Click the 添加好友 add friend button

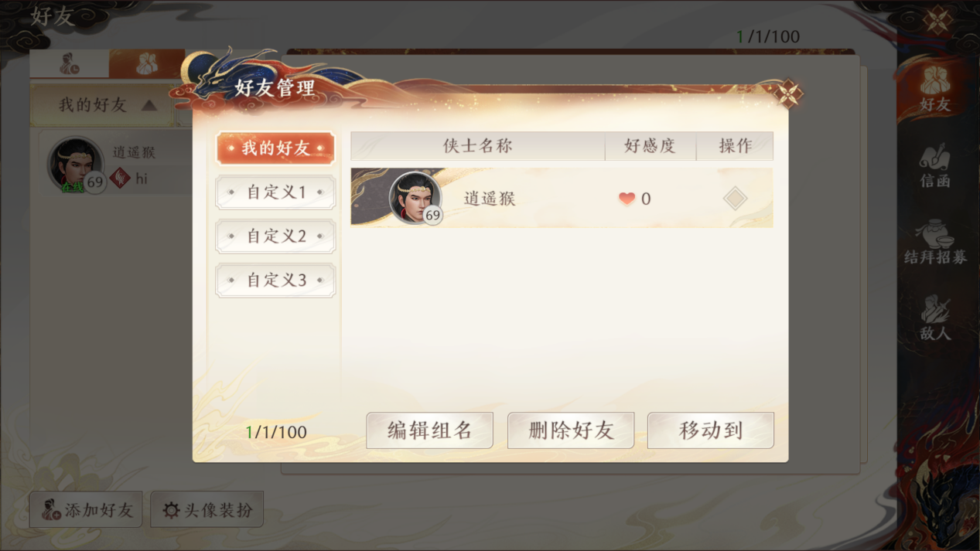click(86, 510)
